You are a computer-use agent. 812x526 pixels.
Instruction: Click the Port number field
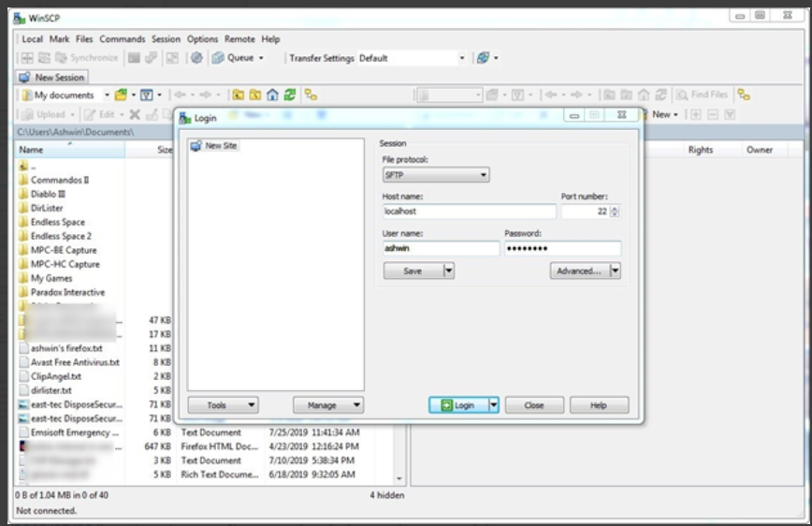586,212
